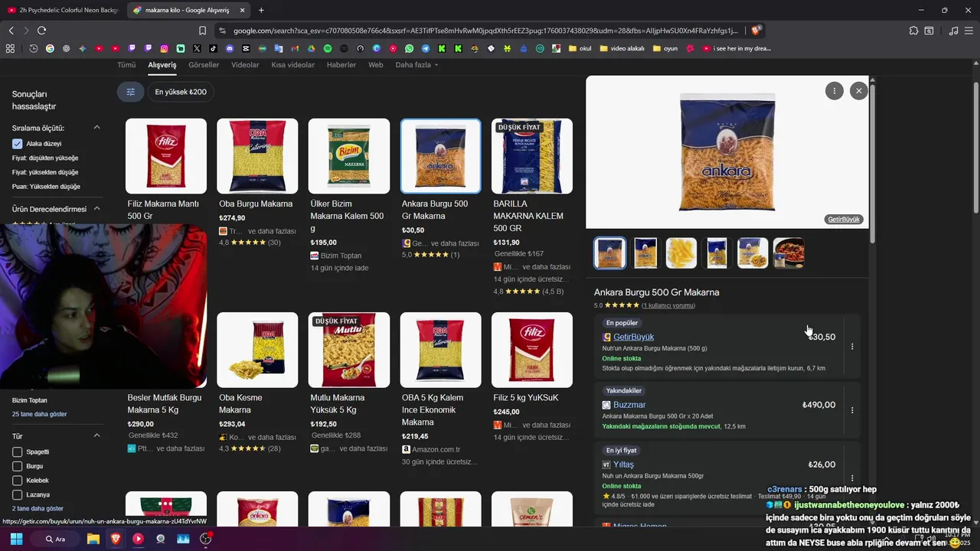Screen dimensions: 980x551
Task: Collapse the Sıralama ölçütü section
Action: 96,128
